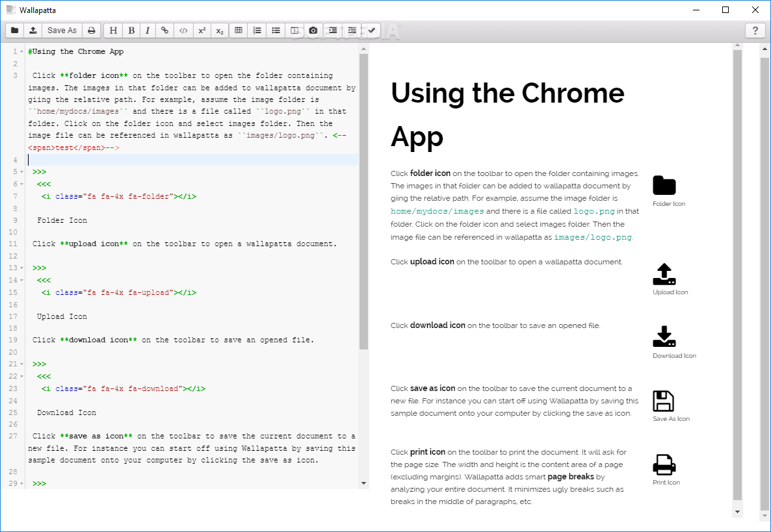Click the preview pane's vertical scrollbar thumb
Screen dimensions: 771x532
tap(737, 275)
